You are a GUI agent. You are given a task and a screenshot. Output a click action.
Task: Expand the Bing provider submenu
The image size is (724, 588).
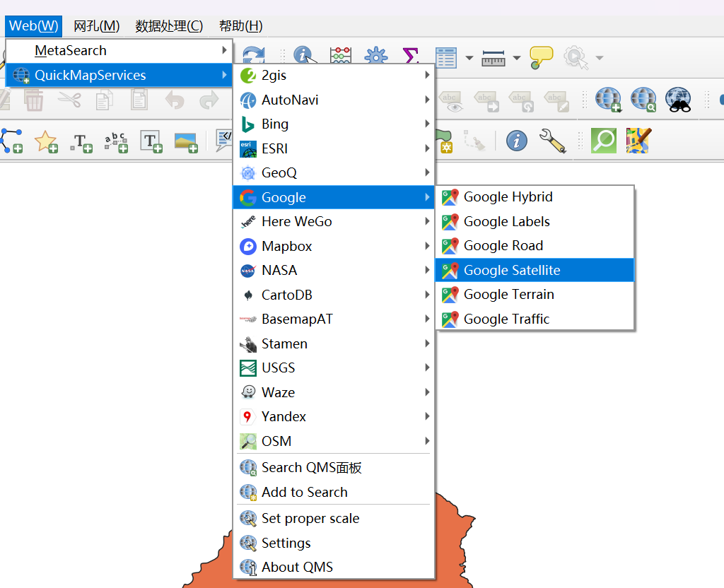334,124
